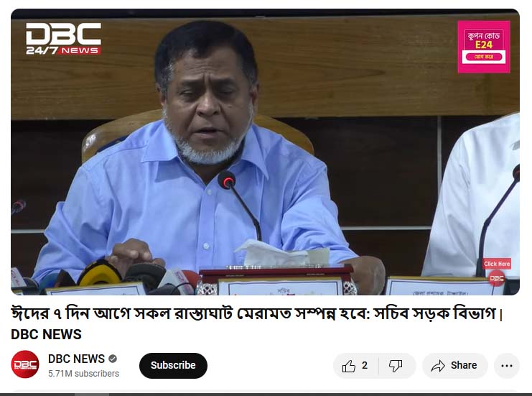
Task: Click the DBC 24/7 NEWS logo watermark
Action: [63, 38]
